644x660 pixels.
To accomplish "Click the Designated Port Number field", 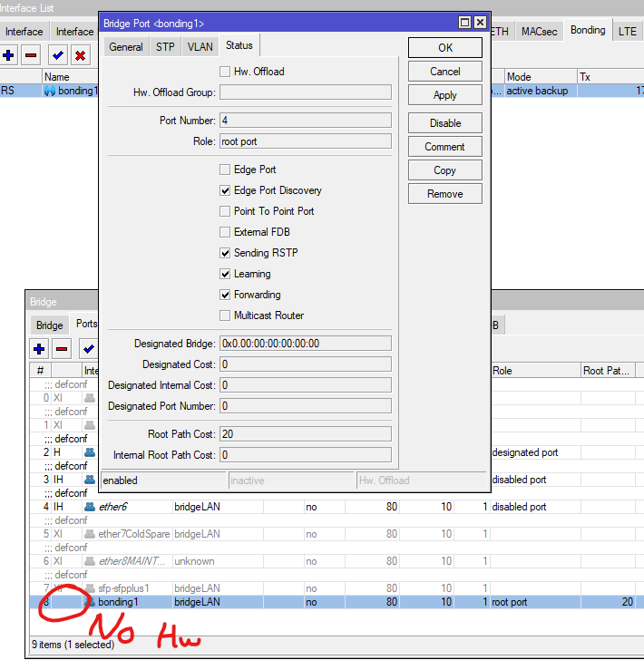I will pos(306,406).
